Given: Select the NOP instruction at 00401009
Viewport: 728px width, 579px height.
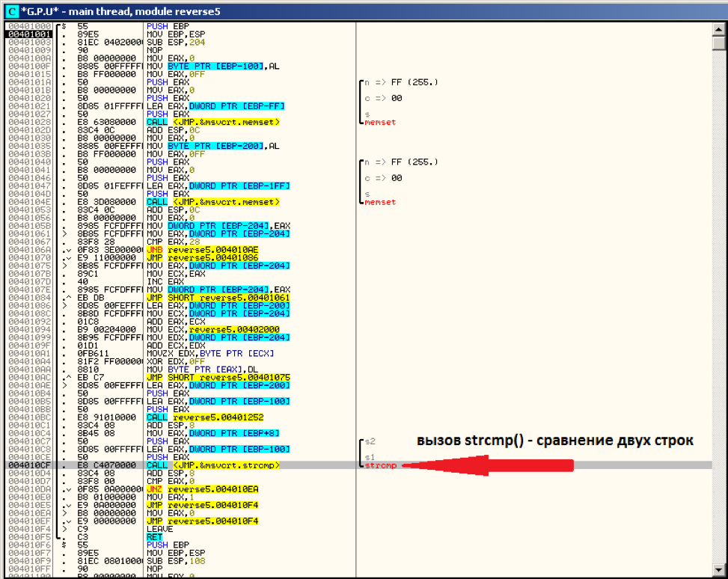Looking at the screenshot, I should pos(155,50).
